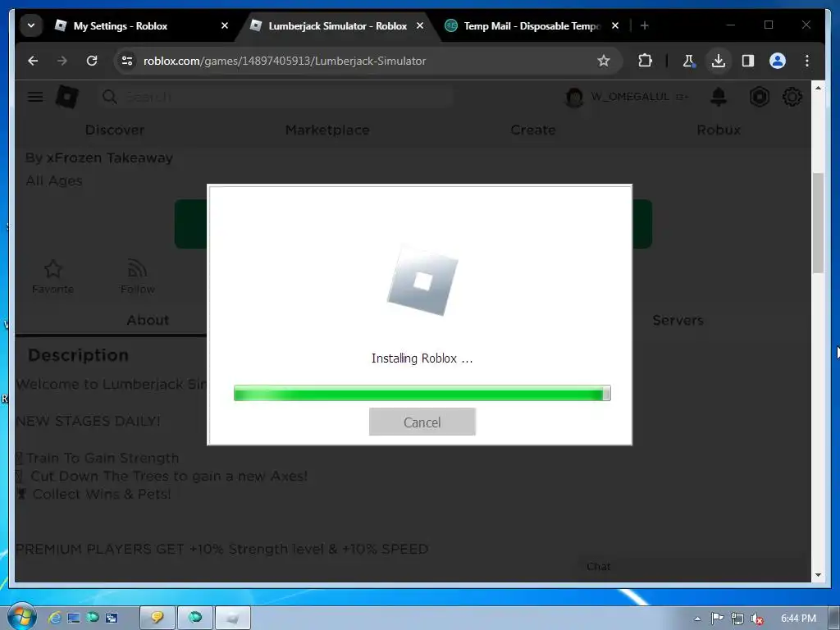Open the Action Center flag icon

click(717, 619)
